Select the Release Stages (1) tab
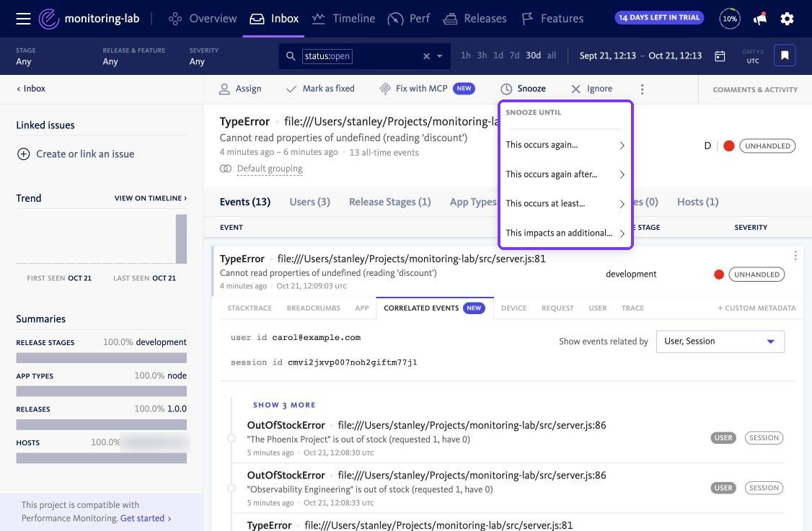 390,202
